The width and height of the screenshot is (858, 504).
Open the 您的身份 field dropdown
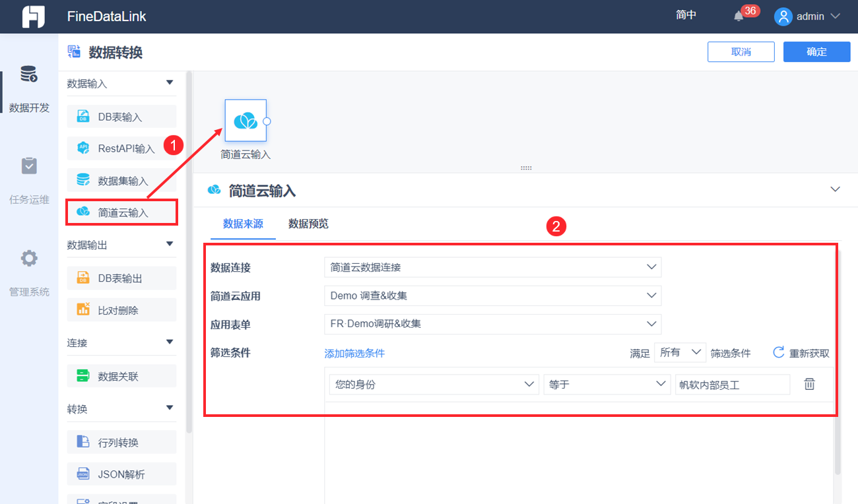tap(434, 384)
